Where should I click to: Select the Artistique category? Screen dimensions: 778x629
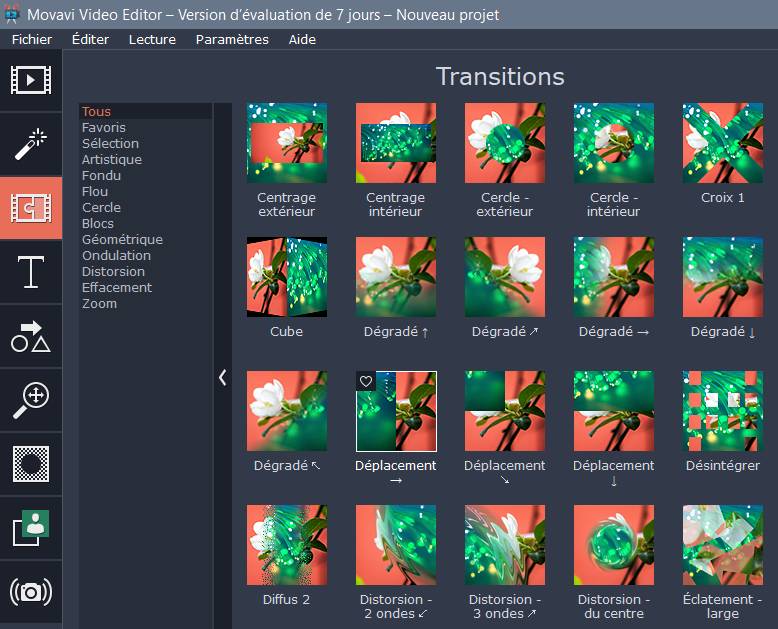[x=145, y=159]
